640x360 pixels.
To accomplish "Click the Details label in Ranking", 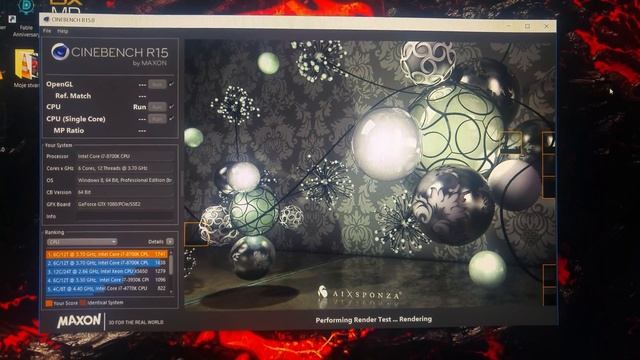I will click(x=156, y=242).
